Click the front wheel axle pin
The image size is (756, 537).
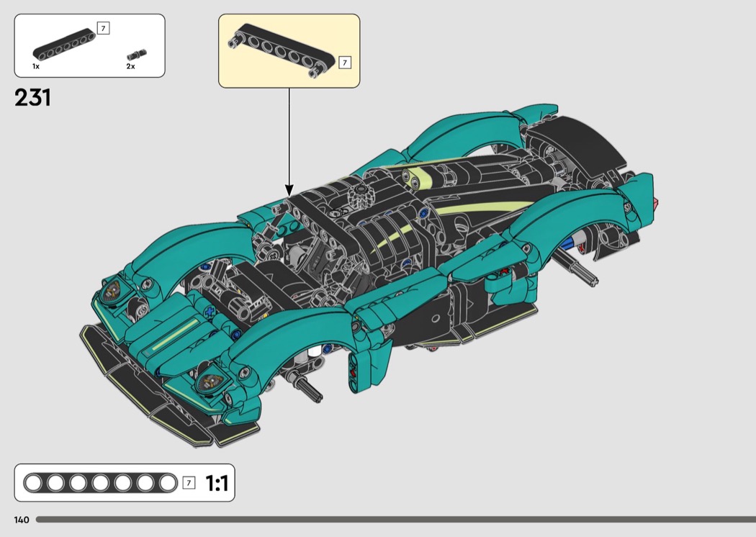[310, 388]
